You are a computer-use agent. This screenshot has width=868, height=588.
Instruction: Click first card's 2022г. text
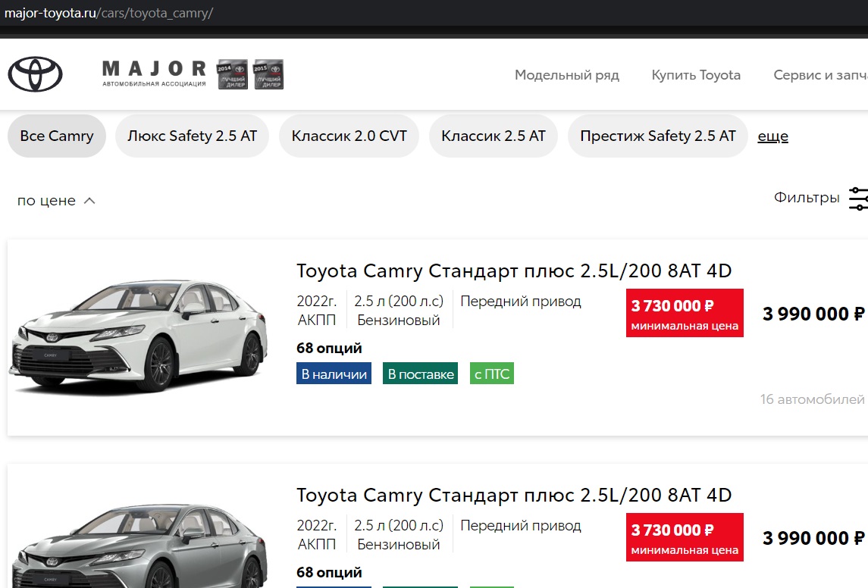pyautogui.click(x=317, y=302)
